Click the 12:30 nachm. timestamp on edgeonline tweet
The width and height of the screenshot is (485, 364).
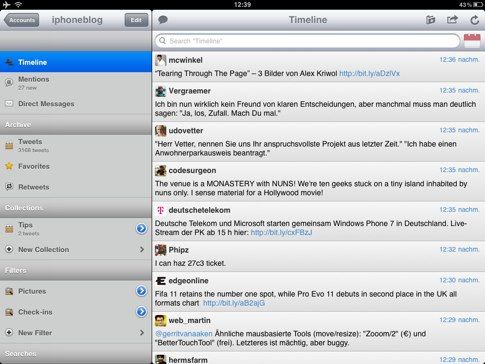459,280
